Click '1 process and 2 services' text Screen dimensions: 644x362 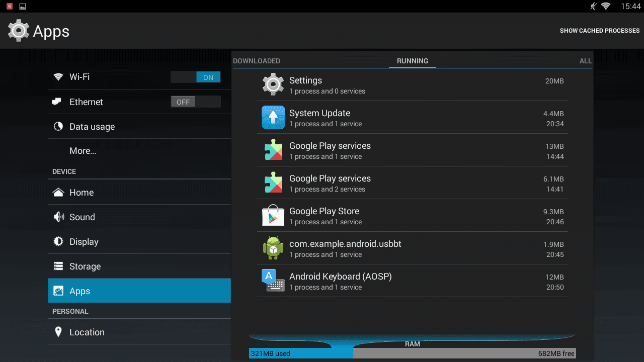click(x=327, y=189)
